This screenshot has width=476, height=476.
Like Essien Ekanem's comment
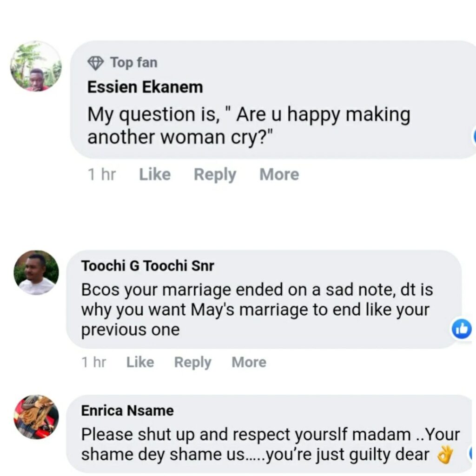click(x=155, y=175)
